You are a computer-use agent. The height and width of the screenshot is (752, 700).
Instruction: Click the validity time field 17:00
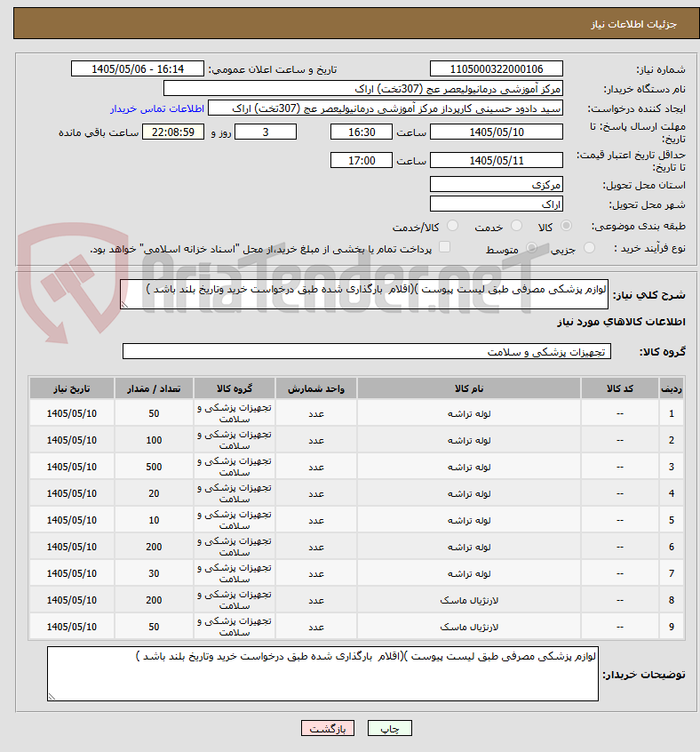point(362,161)
